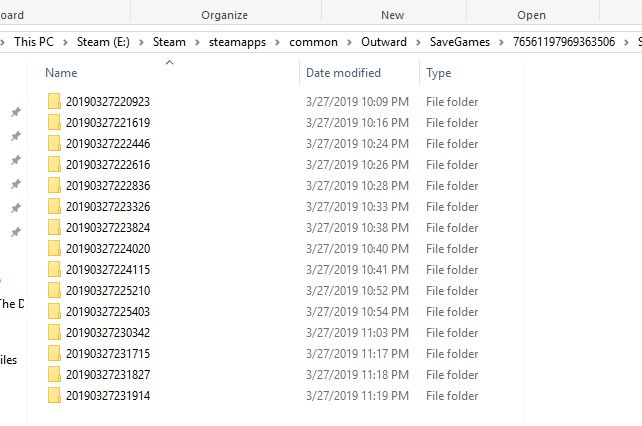Expand chevron after steamapps breadcrumb
The height and width of the screenshot is (426, 642).
click(278, 42)
